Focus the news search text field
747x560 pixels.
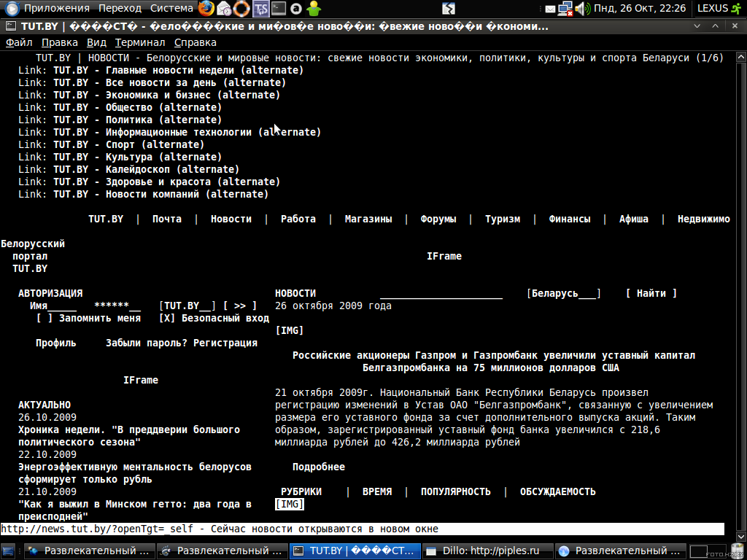[441, 293]
